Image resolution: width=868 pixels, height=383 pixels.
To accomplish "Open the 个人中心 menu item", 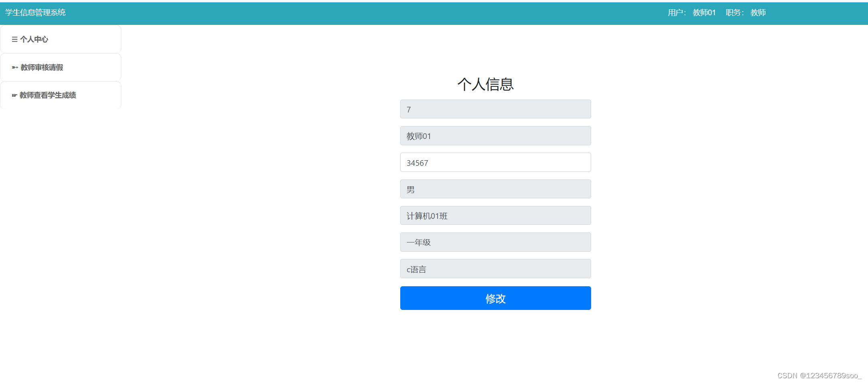I will (x=61, y=39).
